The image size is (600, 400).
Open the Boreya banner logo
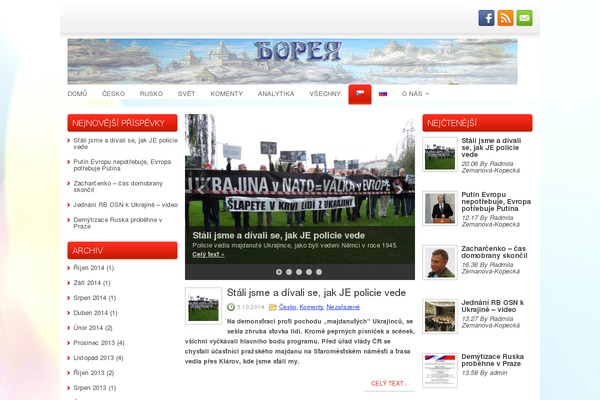pos(292,61)
